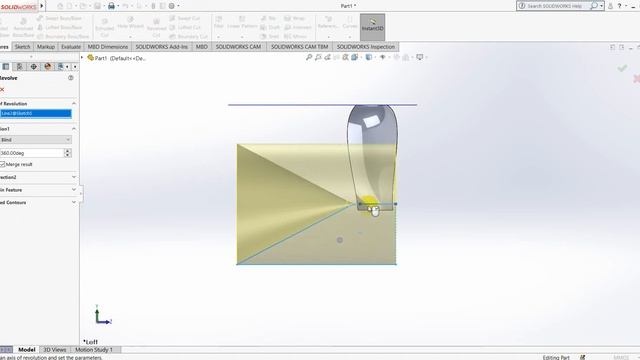
Task: Click the angle spinner arrows
Action: coord(68,153)
